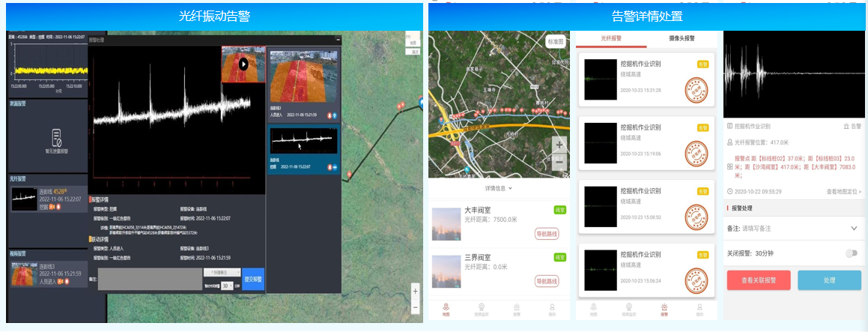Toggle the 关闭报警 30分钟 switch
This screenshot has height=332, width=868.
point(852,253)
